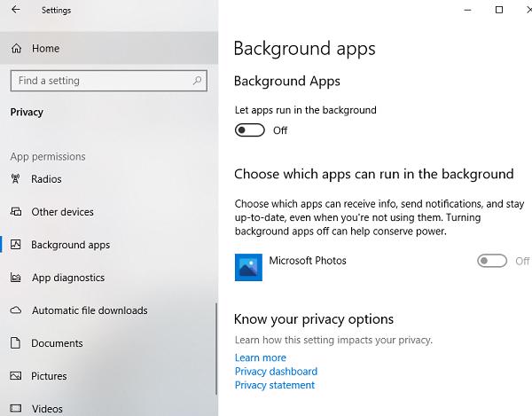This screenshot has height=416, width=532.
Task: Toggle the Microsoft Photos background switch
Action: (492, 261)
